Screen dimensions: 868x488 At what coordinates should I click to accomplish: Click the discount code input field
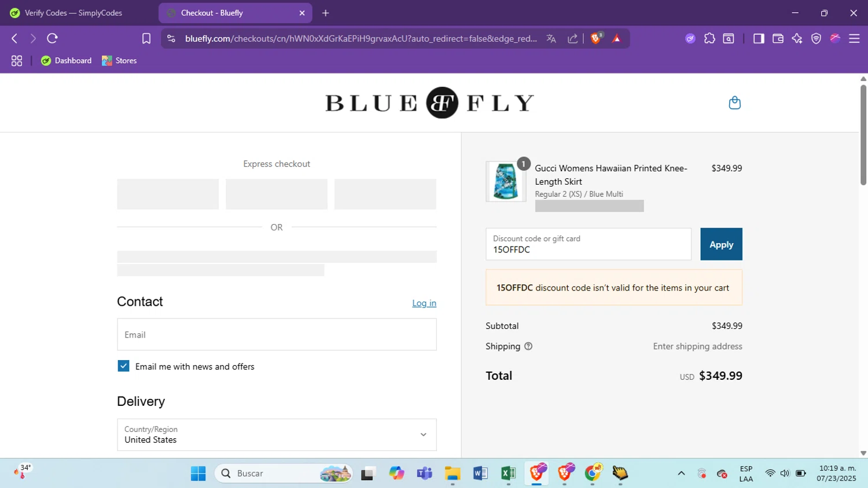[589, 244]
